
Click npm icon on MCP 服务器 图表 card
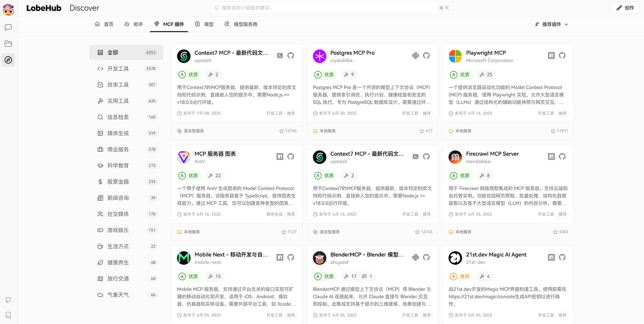point(280,156)
